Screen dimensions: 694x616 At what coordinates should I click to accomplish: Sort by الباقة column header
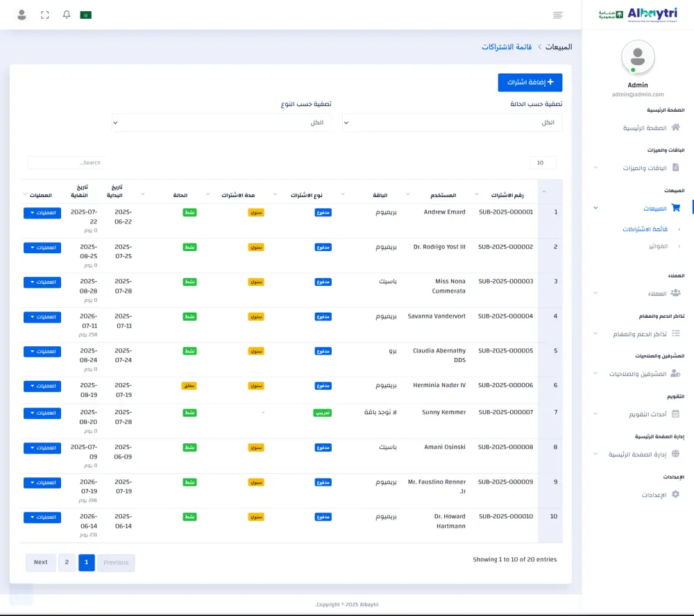(380, 195)
